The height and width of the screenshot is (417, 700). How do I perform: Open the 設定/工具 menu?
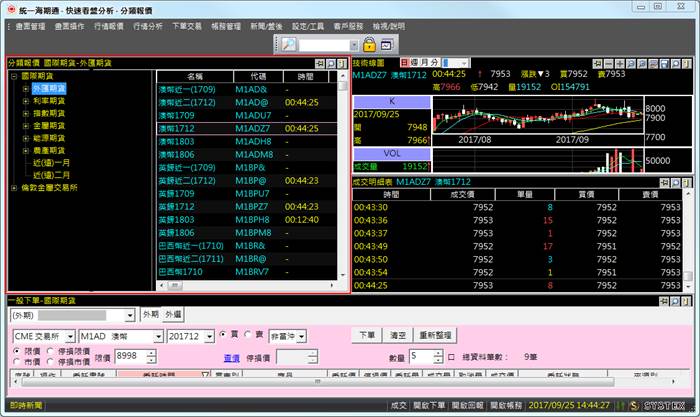pyautogui.click(x=308, y=26)
